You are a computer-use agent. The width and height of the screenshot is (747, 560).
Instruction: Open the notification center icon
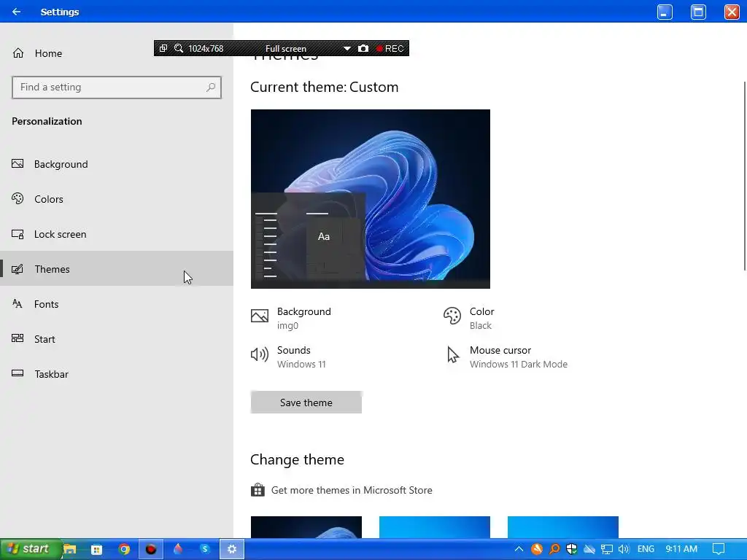point(719,549)
